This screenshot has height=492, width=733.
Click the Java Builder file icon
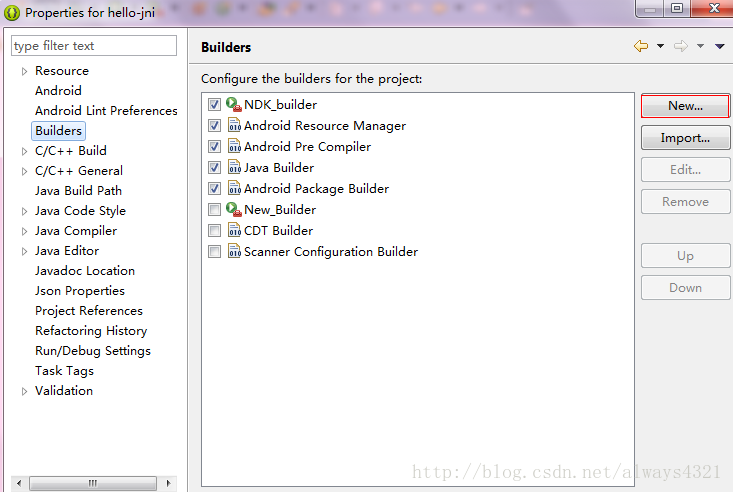click(234, 167)
